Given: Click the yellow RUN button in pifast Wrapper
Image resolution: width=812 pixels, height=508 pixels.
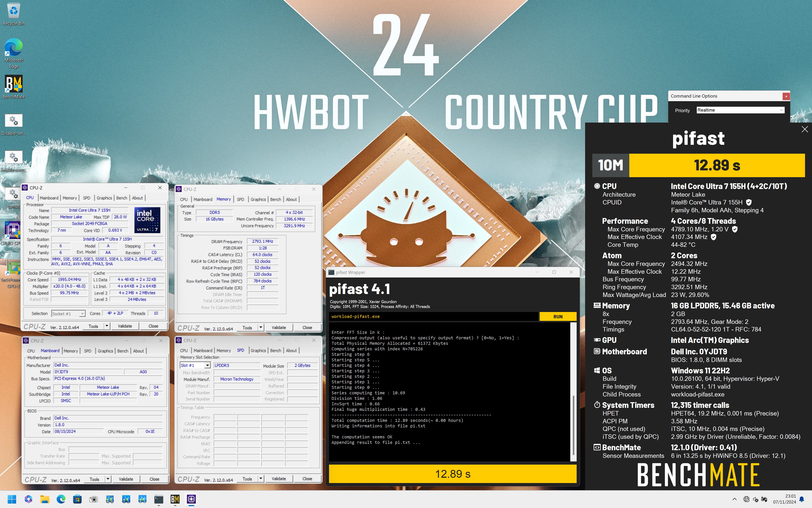Looking at the screenshot, I should click(558, 316).
